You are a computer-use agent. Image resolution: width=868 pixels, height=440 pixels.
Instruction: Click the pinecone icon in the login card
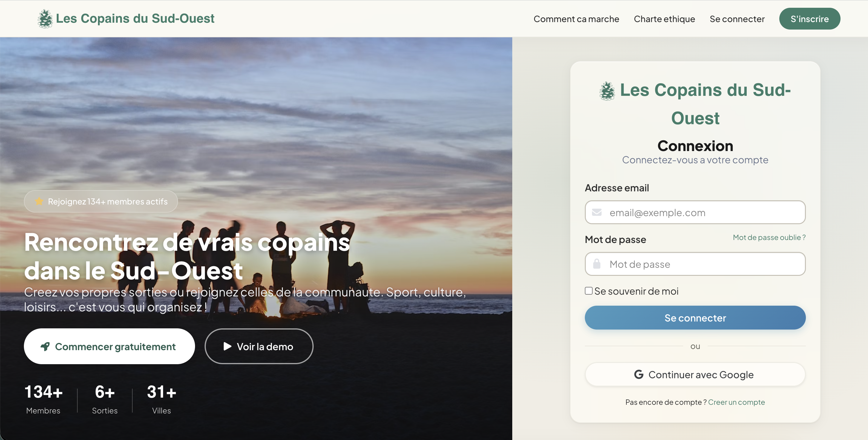pyautogui.click(x=607, y=91)
